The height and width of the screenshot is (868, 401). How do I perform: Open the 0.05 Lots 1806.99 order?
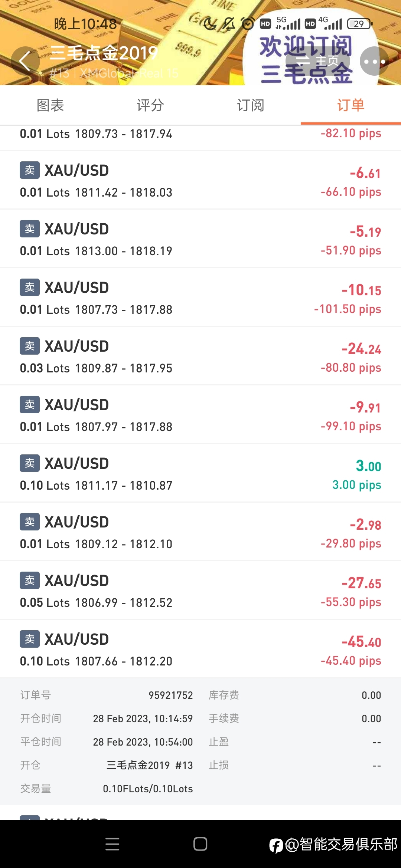pyautogui.click(x=200, y=591)
